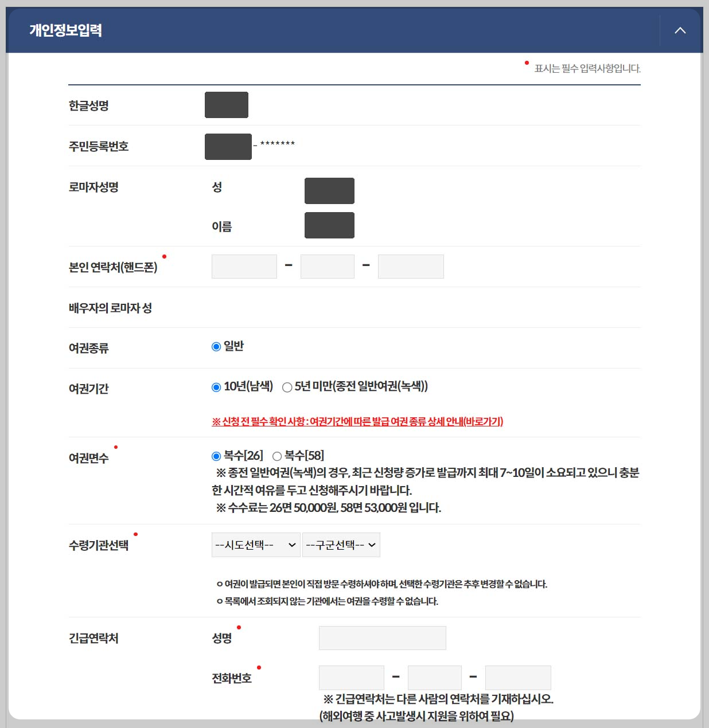
Task: Open the 구군선택 district dropdown
Action: [x=341, y=545]
